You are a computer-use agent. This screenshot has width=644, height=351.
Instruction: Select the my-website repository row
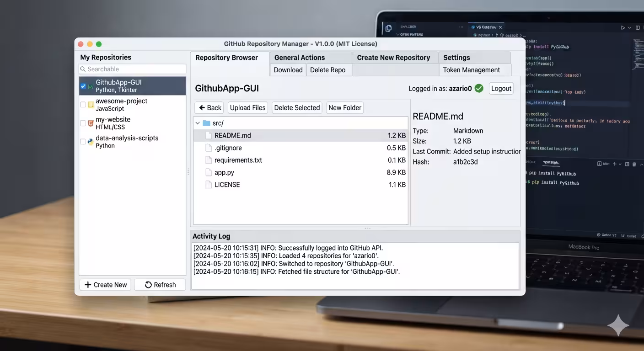click(133, 123)
